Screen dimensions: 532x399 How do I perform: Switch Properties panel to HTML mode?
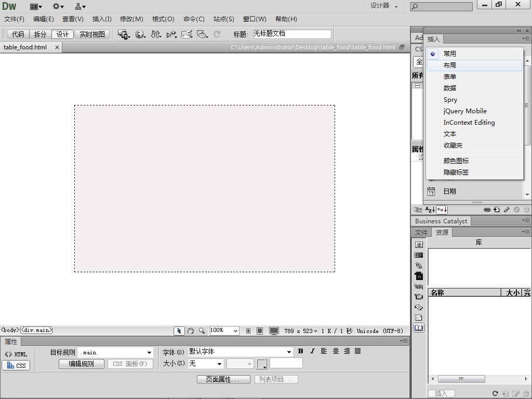click(x=16, y=354)
